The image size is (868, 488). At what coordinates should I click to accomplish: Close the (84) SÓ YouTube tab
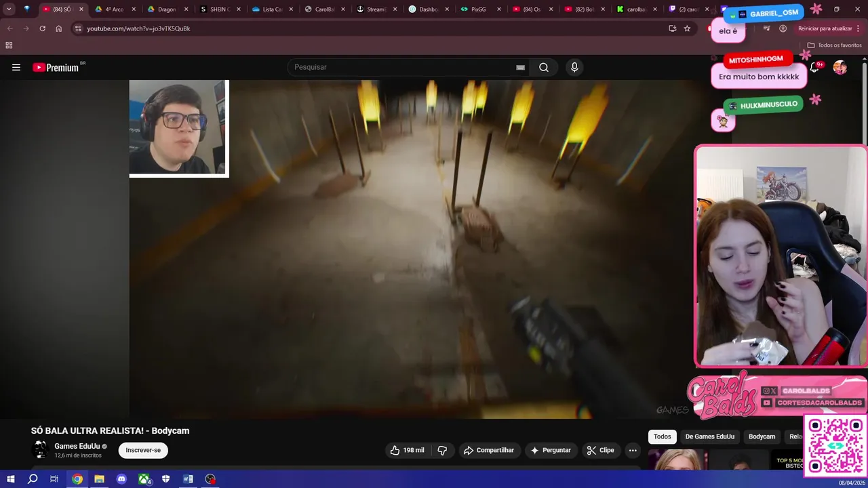(x=81, y=9)
